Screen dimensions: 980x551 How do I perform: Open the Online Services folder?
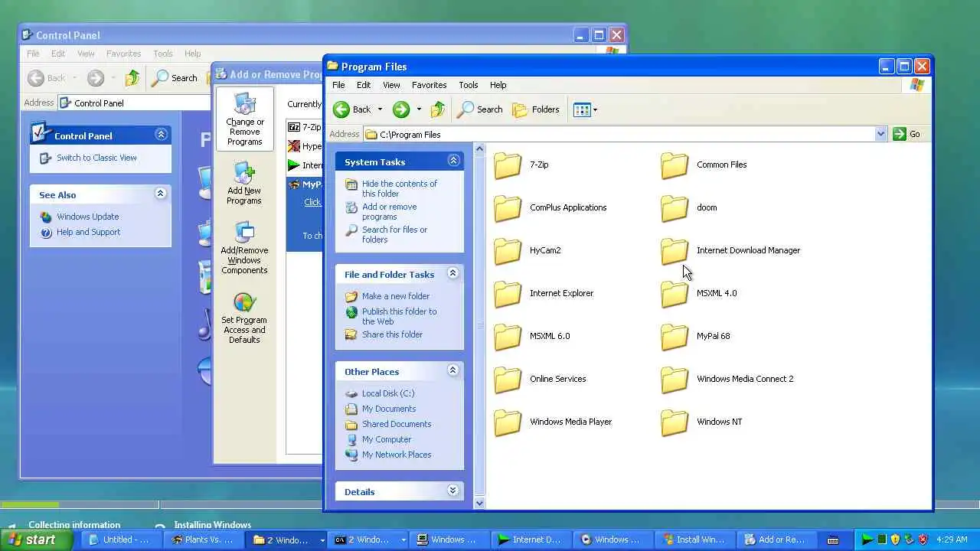click(540, 379)
